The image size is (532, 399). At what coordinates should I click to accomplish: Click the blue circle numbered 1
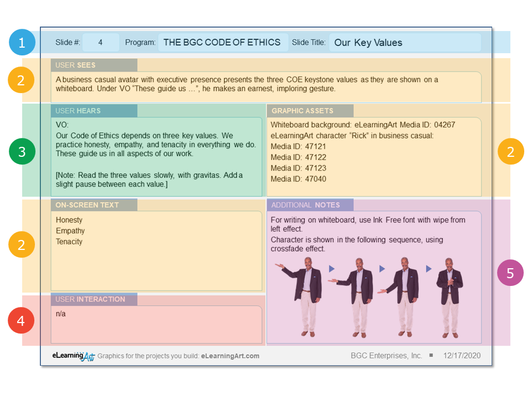pyautogui.click(x=22, y=42)
